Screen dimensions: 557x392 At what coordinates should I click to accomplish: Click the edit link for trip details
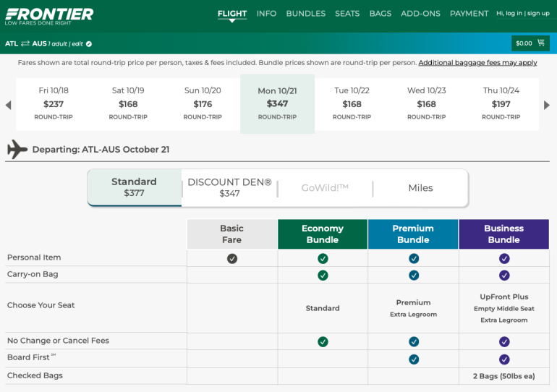coord(77,44)
